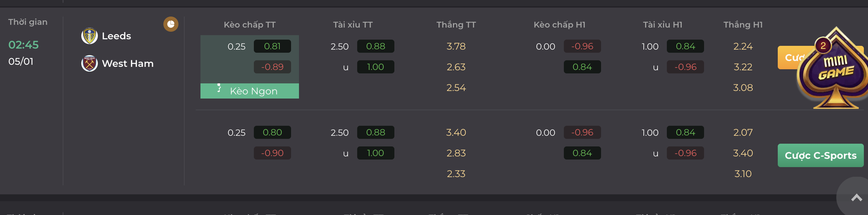Click the West Ham club crest icon
Viewport: 868px width, 215px height.
(x=90, y=63)
